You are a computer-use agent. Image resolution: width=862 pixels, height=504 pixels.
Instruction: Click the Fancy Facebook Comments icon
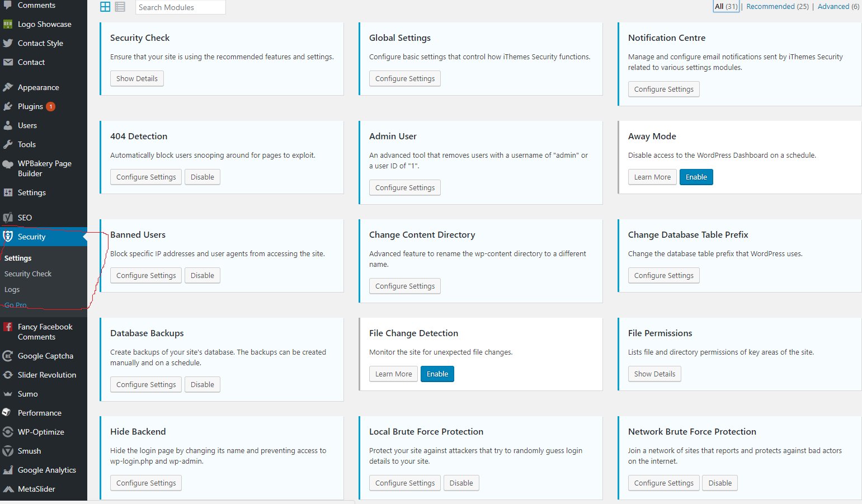coord(8,327)
